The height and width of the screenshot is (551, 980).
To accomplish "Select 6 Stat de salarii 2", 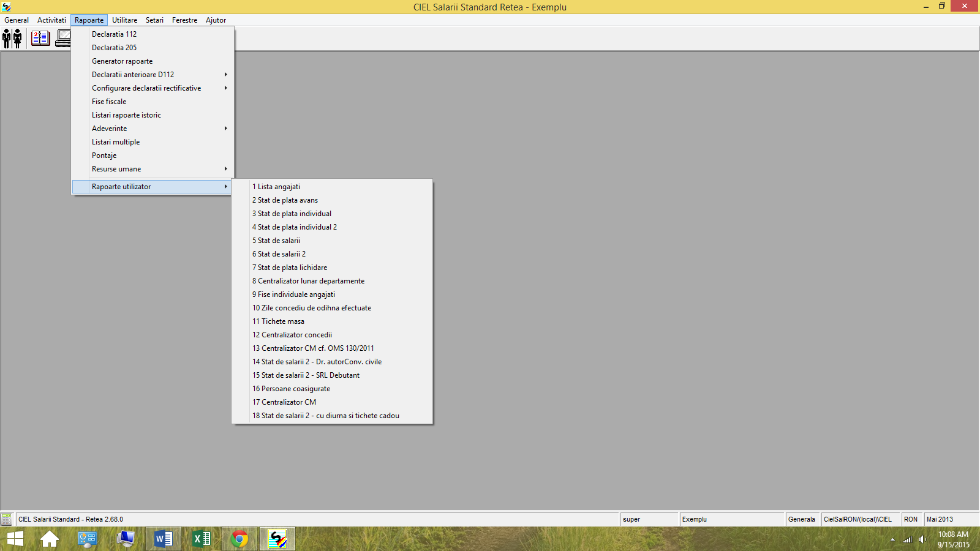I will tap(332, 254).
